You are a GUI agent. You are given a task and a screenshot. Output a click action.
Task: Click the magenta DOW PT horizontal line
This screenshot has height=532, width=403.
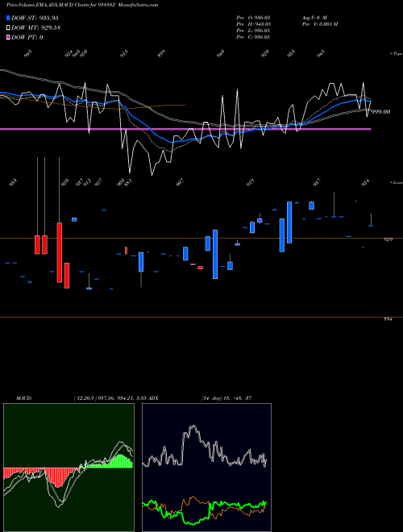(185, 129)
